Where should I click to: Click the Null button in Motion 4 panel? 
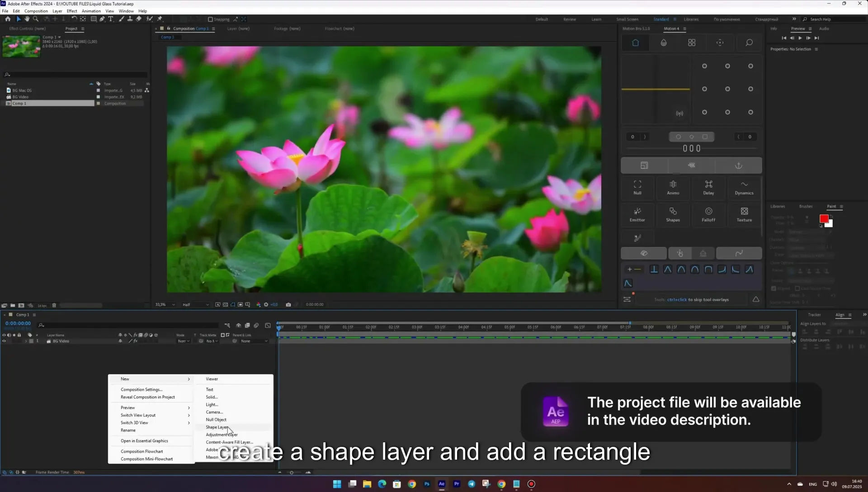tap(637, 187)
